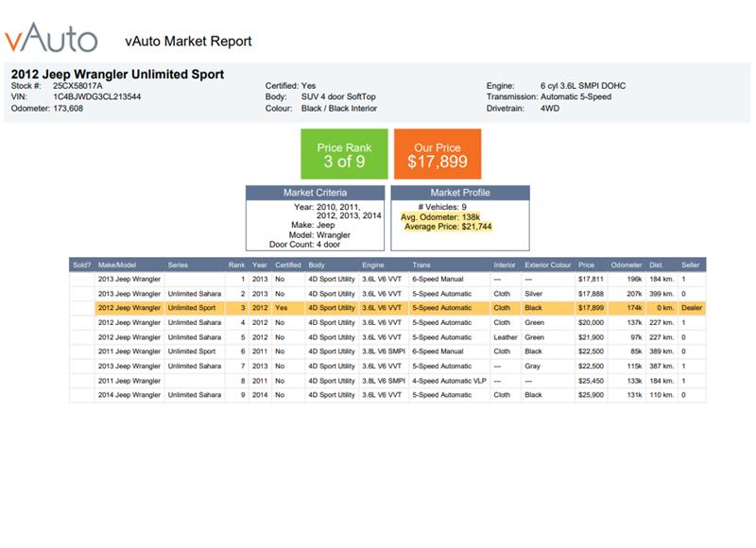756x548 pixels.
Task: Click the colour value 'Black / Black Interior'
Action: point(339,109)
